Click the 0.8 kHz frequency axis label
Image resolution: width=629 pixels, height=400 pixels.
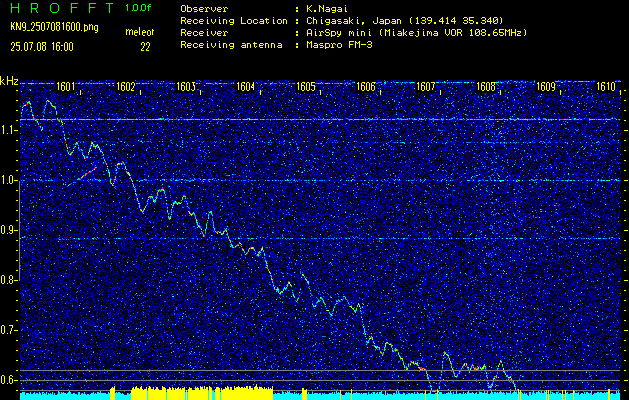click(x=7, y=280)
